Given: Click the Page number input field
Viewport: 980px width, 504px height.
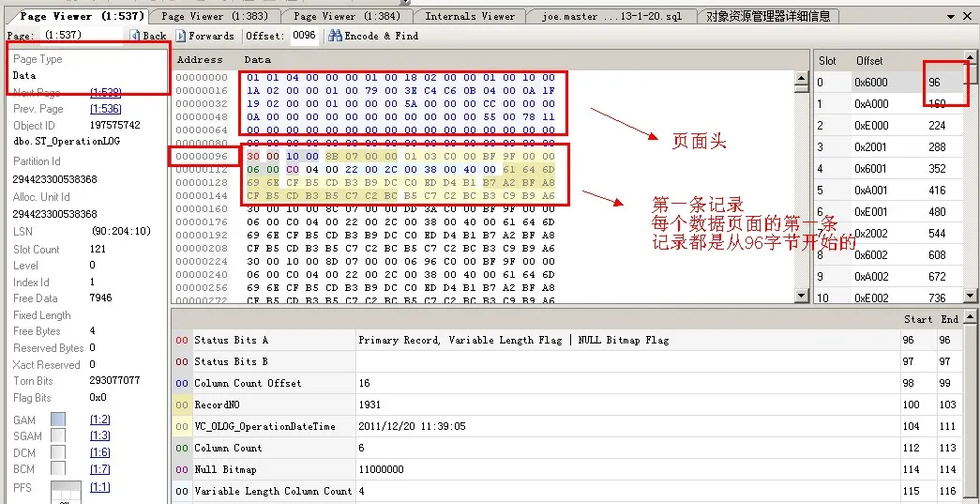Looking at the screenshot, I should pyautogui.click(x=82, y=36).
